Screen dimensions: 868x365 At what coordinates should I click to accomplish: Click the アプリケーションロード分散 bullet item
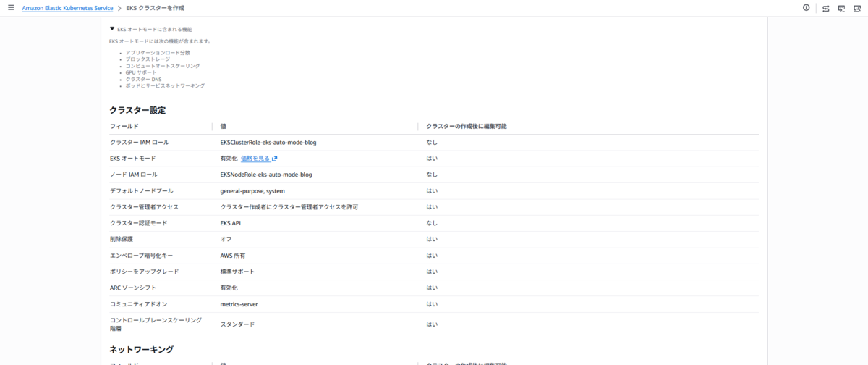(x=158, y=53)
